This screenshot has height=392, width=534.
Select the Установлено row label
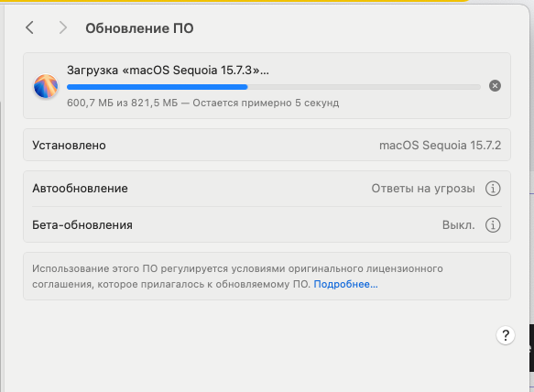tap(69, 146)
